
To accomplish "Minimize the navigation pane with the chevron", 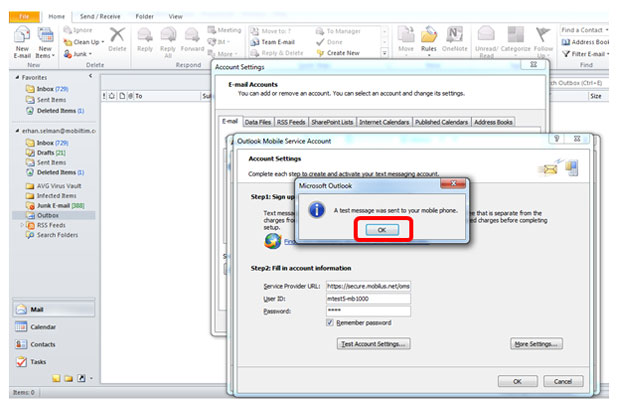I will pyautogui.click(x=91, y=76).
